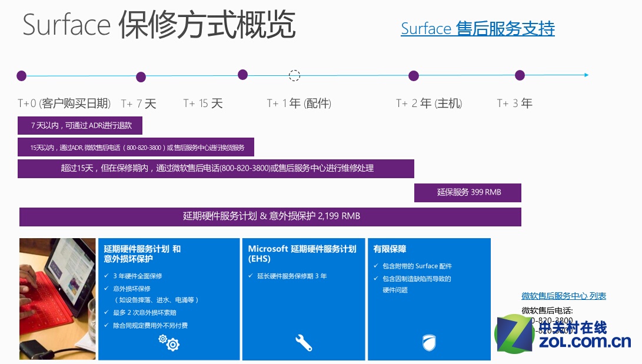The height and width of the screenshot is (364, 642).
Task: Click the gears icon in the accident protection card
Action: pos(169,343)
